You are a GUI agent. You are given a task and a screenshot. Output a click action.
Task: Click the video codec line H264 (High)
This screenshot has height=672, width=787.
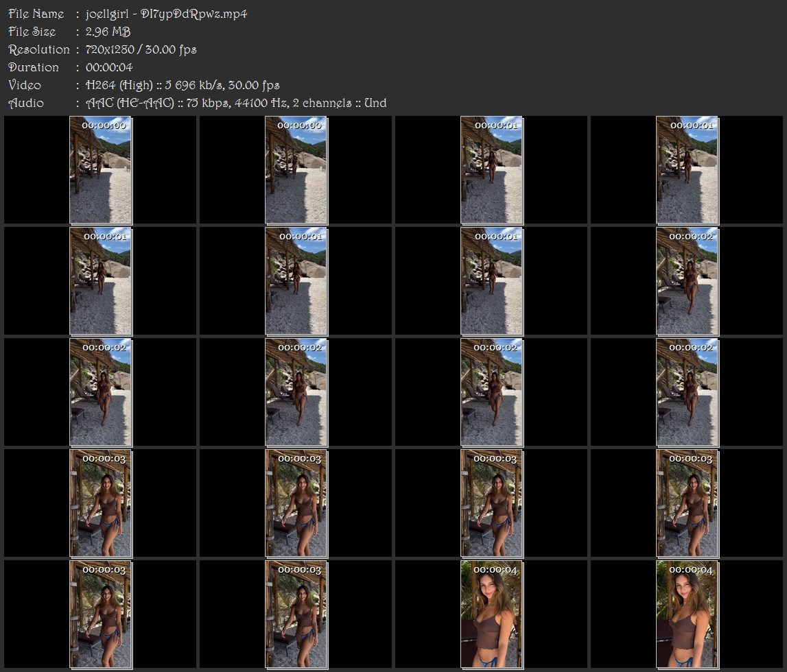(183, 85)
